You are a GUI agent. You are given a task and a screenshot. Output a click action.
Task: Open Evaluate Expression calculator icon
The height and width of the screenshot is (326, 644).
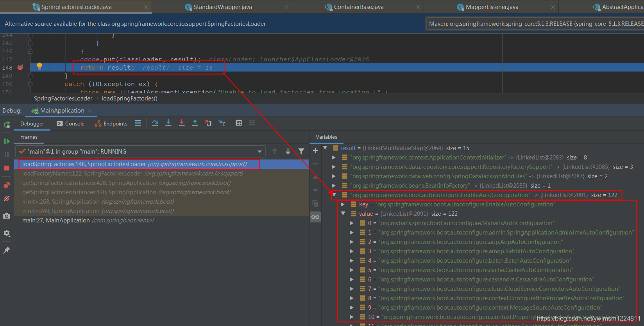[239, 123]
